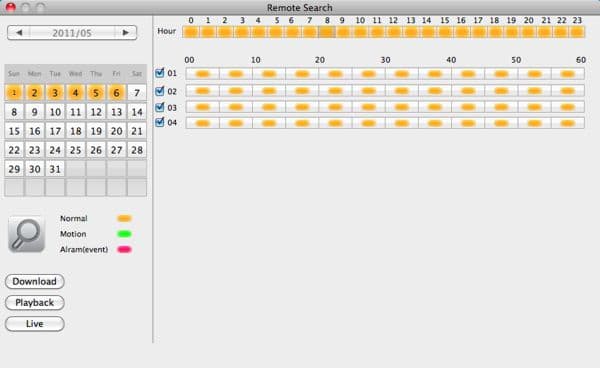Select hour 23 in Hour bar
Image resolution: width=600 pixels, height=368 pixels.
coord(577,32)
